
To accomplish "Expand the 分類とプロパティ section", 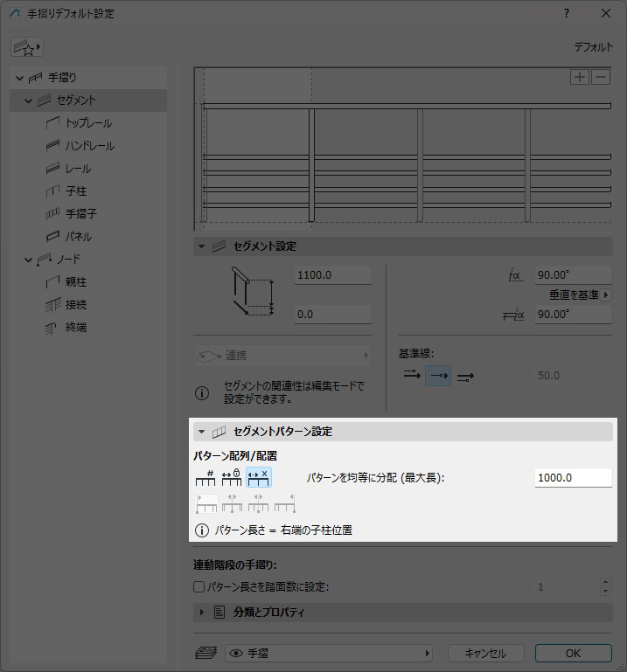I will click(x=201, y=612).
